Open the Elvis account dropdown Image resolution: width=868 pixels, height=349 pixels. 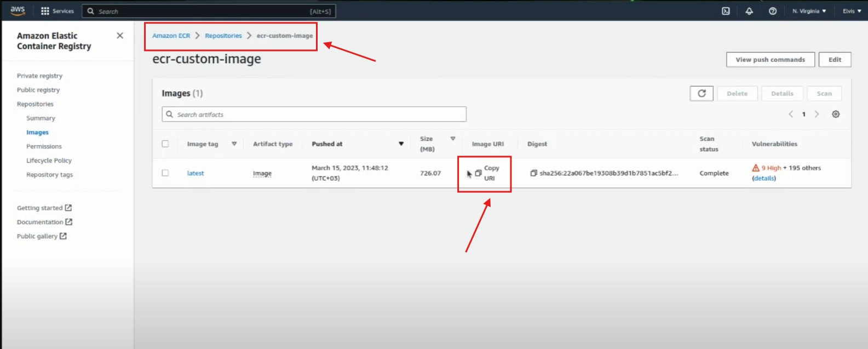(x=852, y=11)
